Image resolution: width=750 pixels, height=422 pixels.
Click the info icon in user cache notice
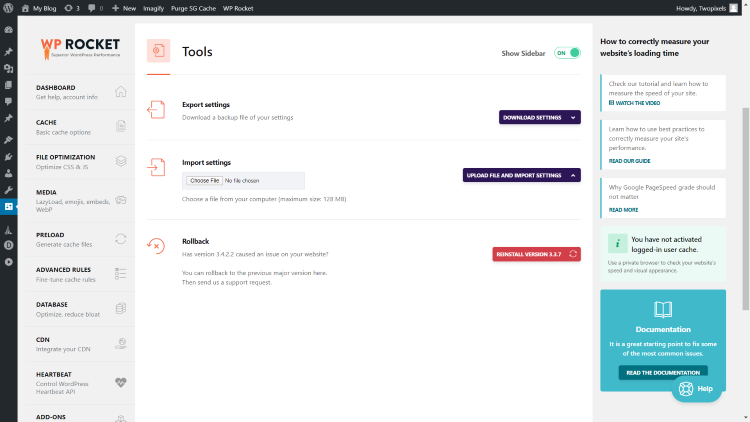tap(618, 244)
